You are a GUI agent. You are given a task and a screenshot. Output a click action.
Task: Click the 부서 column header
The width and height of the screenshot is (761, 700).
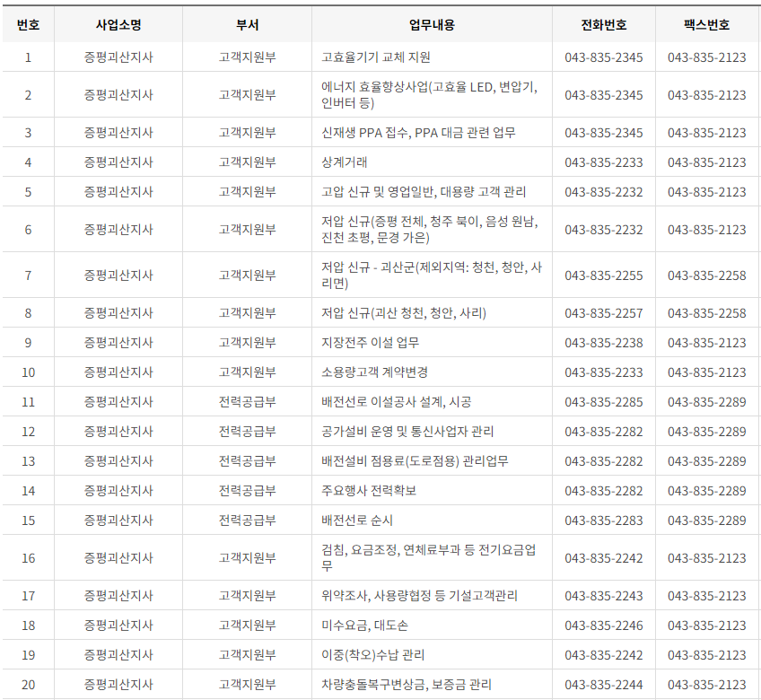pos(246,24)
